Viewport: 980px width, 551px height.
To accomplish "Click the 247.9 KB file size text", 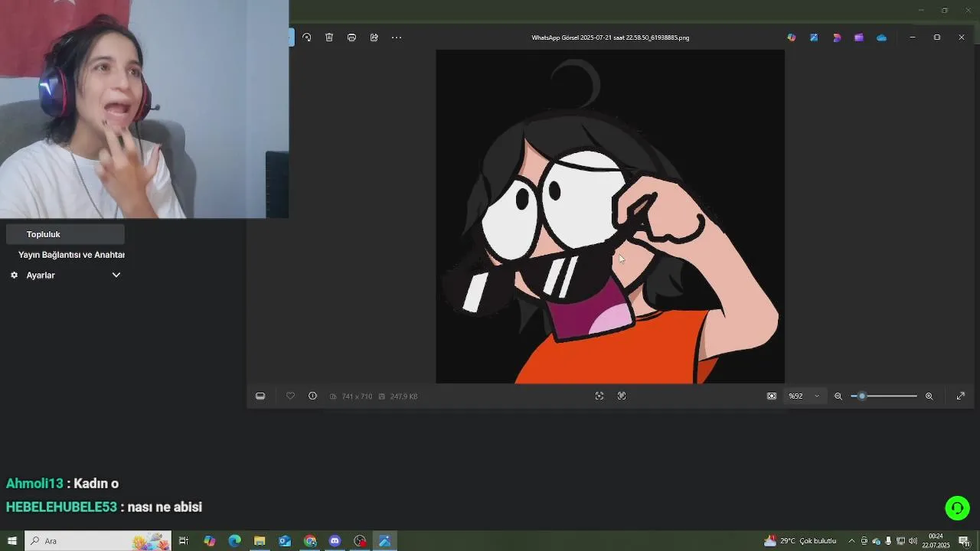I will click(x=403, y=396).
